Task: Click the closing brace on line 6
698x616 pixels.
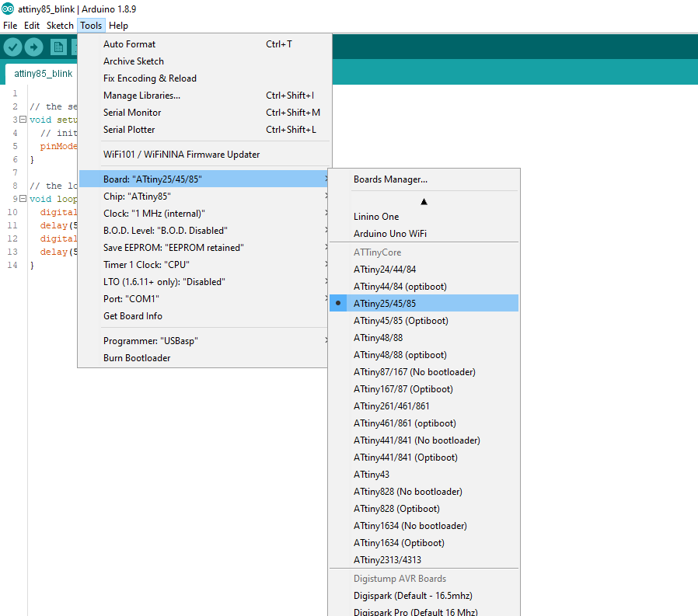Action: click(32, 159)
